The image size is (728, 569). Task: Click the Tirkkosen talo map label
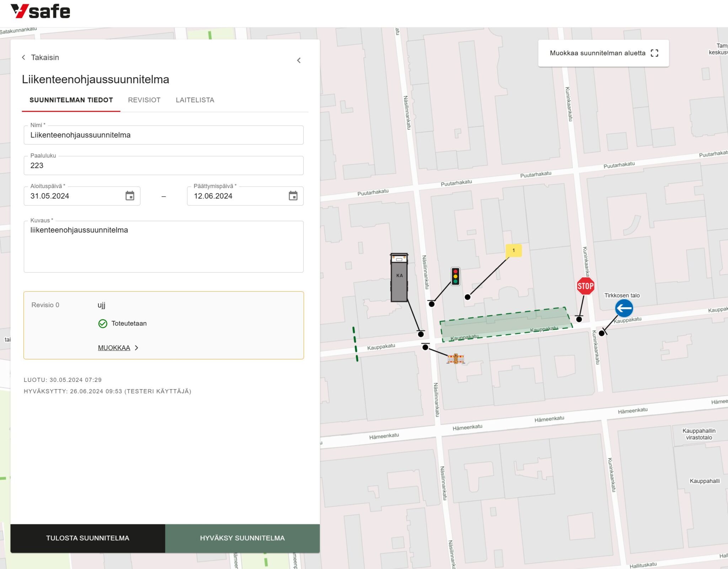(x=622, y=296)
